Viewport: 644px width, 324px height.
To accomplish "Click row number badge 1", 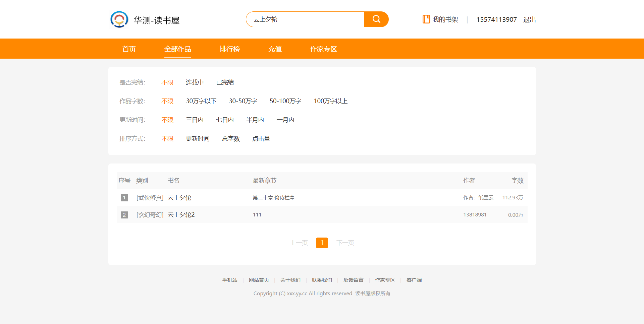I will tap(124, 198).
